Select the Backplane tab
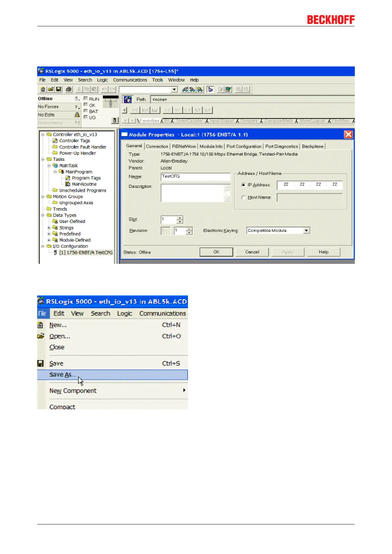The height and width of the screenshot is (554, 392). tap(313, 146)
